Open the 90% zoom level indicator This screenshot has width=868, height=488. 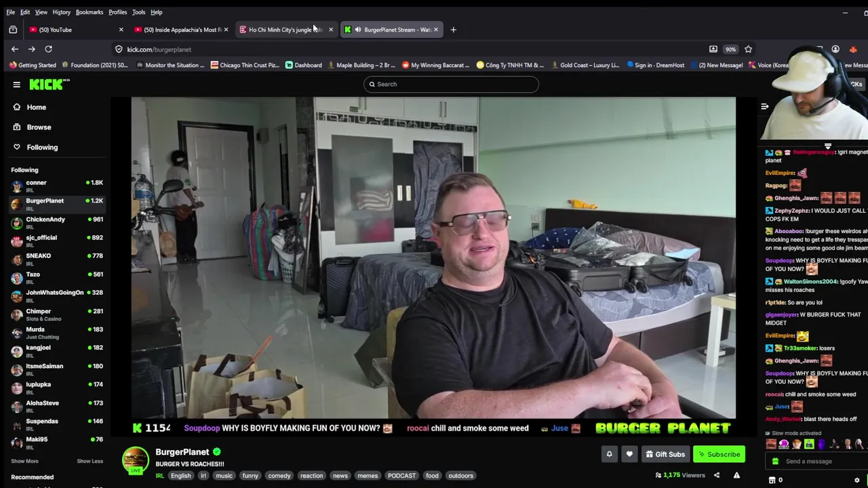tap(730, 49)
